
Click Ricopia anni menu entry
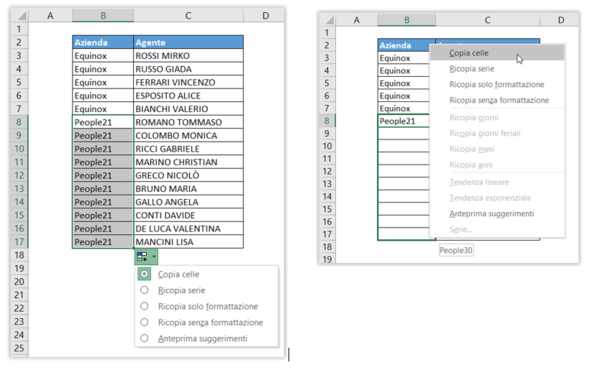pos(497,165)
